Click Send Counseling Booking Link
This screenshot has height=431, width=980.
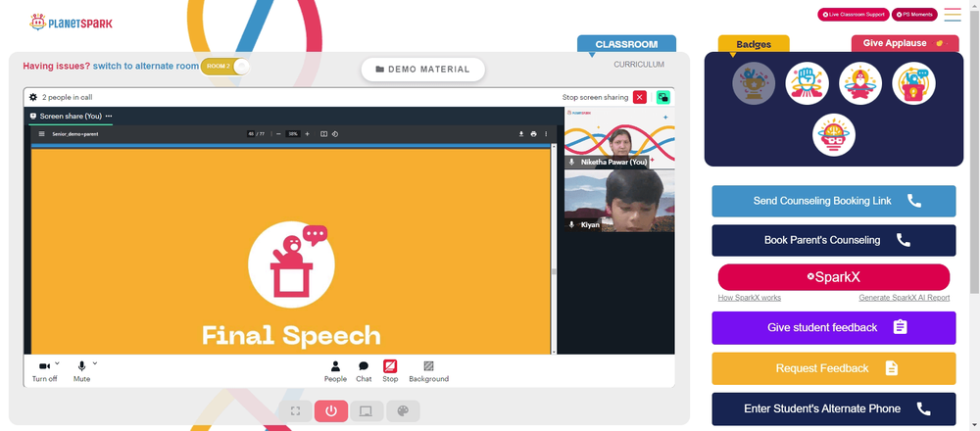[834, 201]
